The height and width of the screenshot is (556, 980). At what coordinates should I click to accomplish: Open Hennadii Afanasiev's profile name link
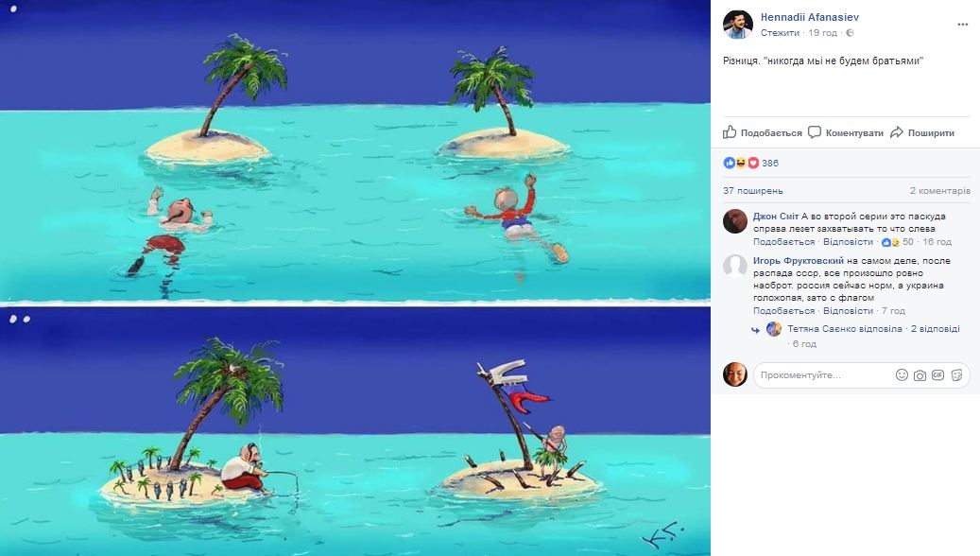point(810,17)
